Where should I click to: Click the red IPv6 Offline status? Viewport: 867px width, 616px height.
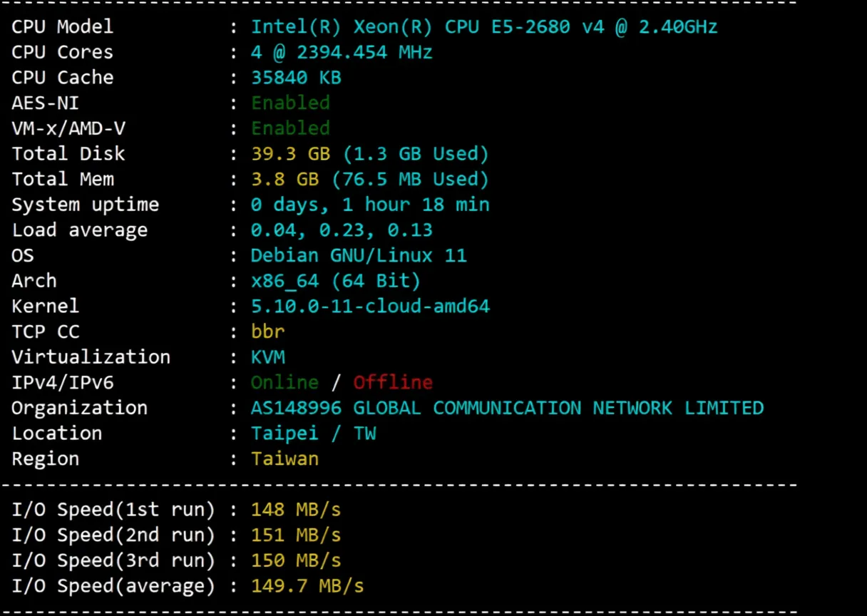[392, 382]
